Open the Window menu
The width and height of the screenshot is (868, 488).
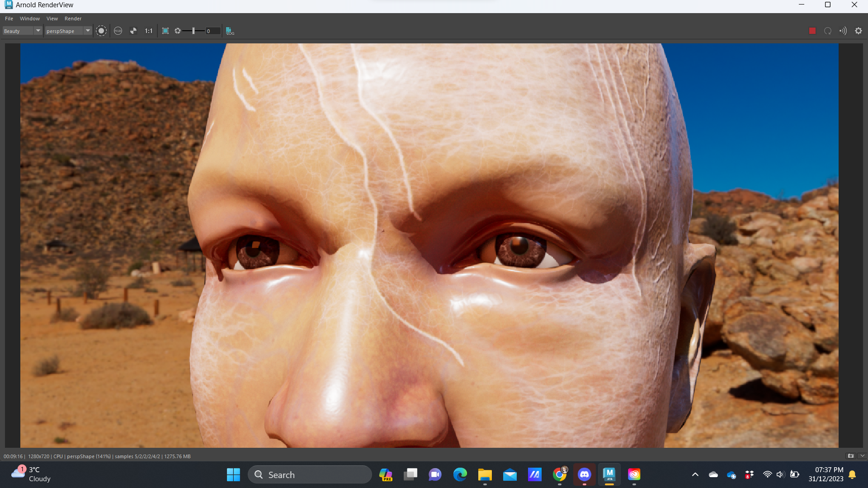(x=30, y=19)
